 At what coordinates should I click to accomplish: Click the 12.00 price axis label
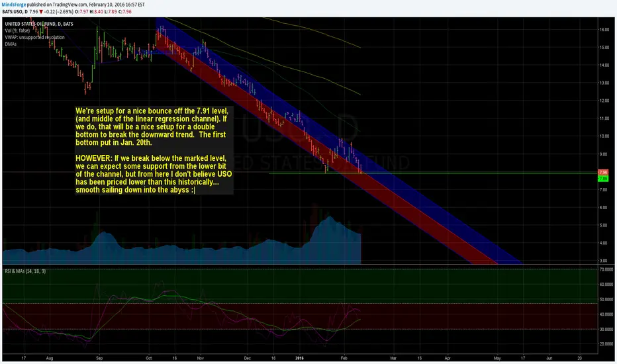tap(604, 101)
